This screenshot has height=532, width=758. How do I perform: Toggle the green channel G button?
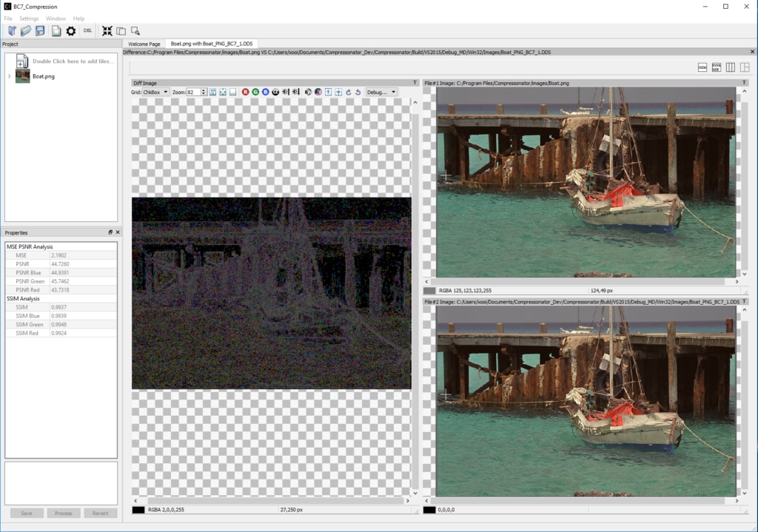pyautogui.click(x=255, y=92)
